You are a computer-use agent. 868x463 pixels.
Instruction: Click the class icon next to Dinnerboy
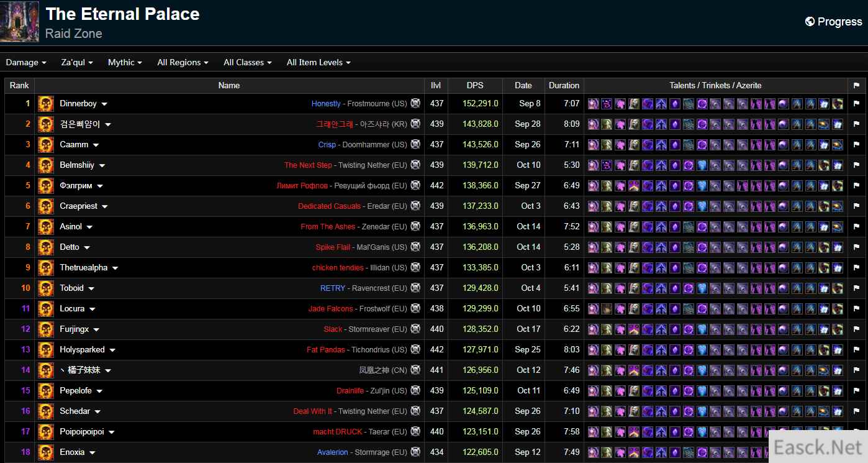pyautogui.click(x=46, y=104)
